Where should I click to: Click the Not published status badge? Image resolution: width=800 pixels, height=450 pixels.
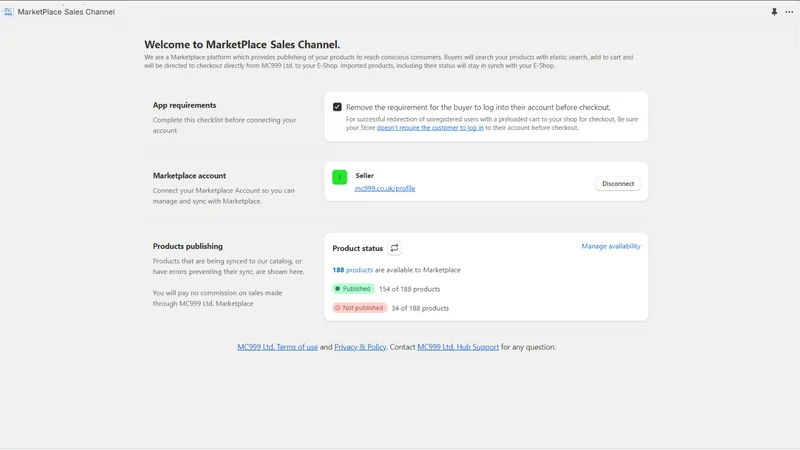[360, 308]
